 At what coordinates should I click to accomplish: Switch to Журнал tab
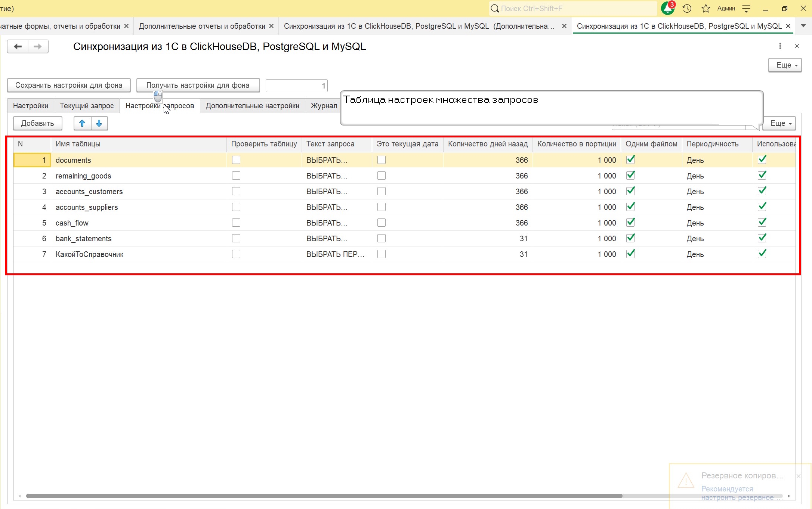pos(324,106)
